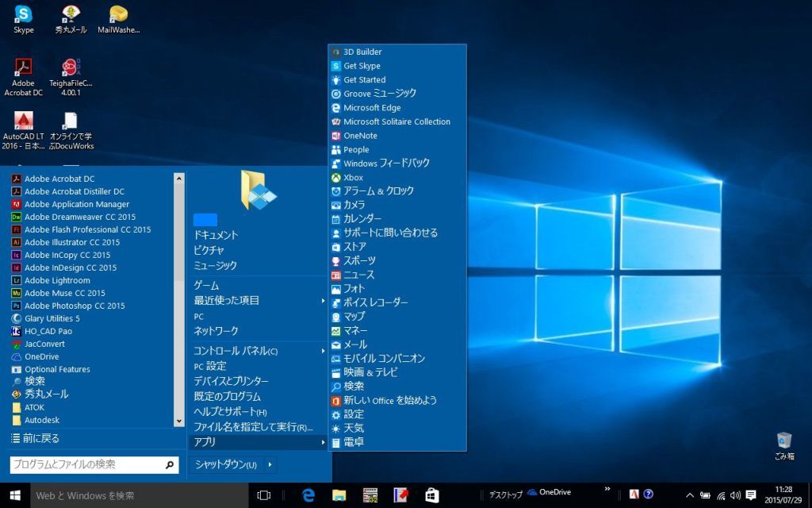Open Microsoft Edge from the apps submenu
Viewport: 812px width, 508px height.
(371, 108)
